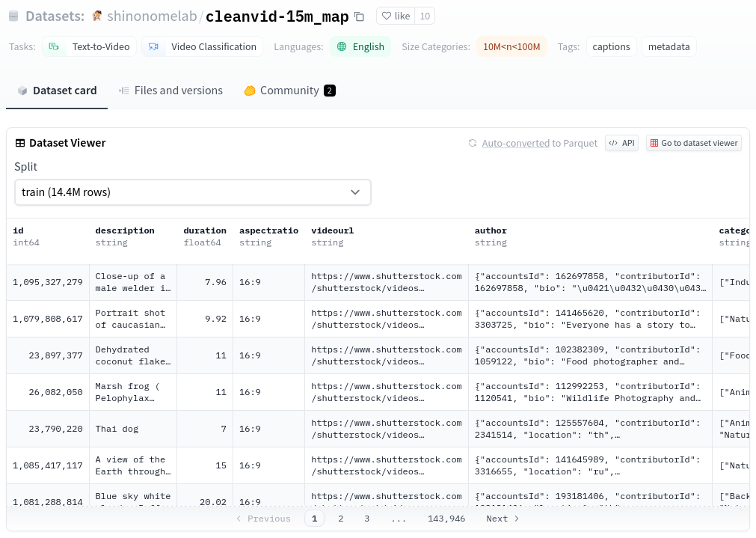Click the right chevron beside Next

[x=517, y=519]
